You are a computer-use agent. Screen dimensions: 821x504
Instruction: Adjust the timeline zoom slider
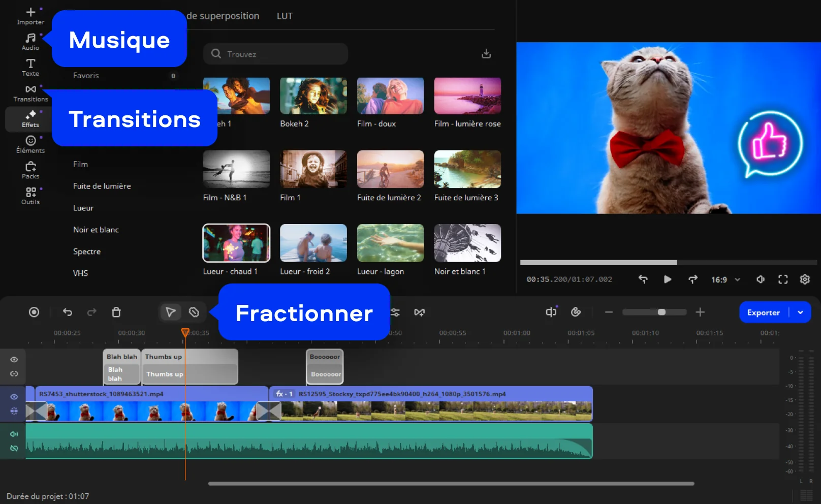click(x=661, y=312)
